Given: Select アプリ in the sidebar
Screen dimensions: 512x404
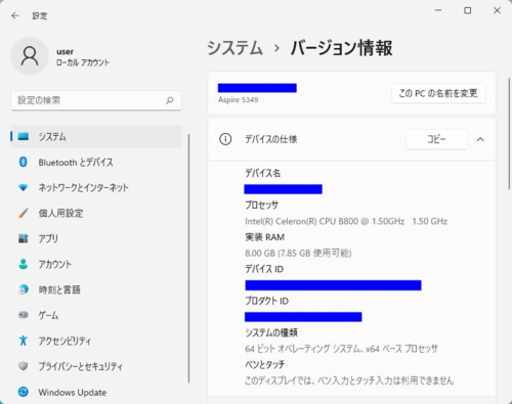Looking at the screenshot, I should (x=96, y=238).
